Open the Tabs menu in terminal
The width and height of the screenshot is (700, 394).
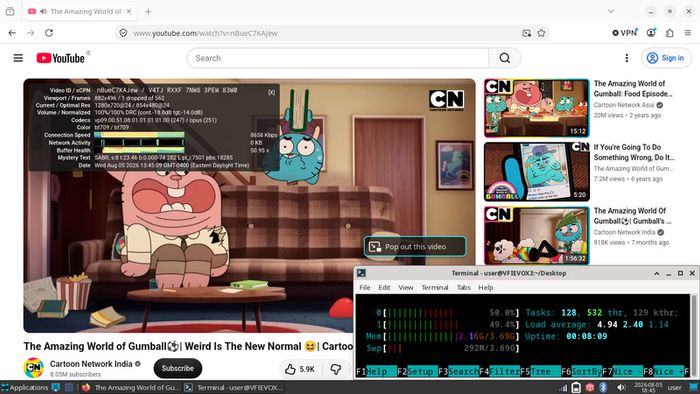point(463,287)
